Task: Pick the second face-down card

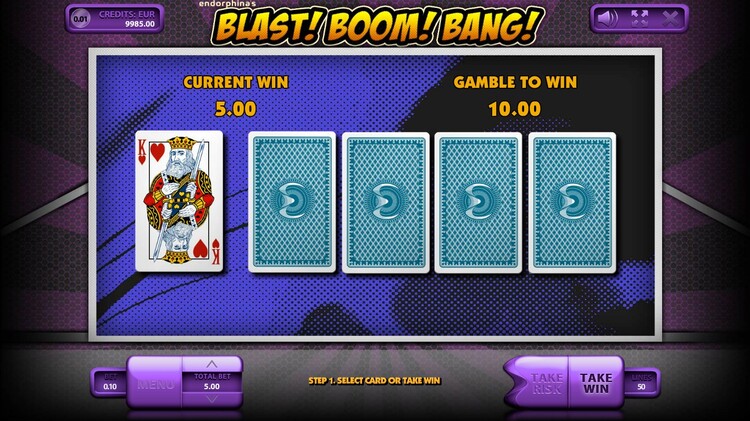Action: 386,202
